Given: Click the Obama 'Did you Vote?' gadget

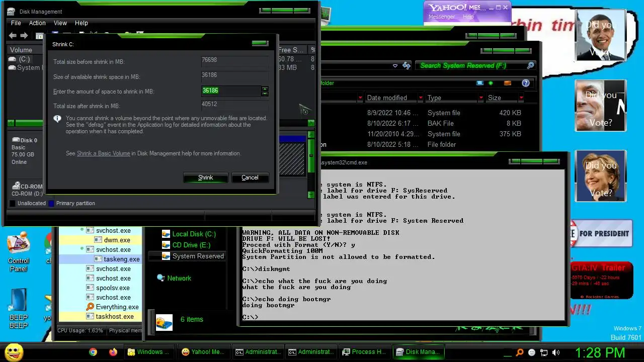Looking at the screenshot, I should pos(601,35).
